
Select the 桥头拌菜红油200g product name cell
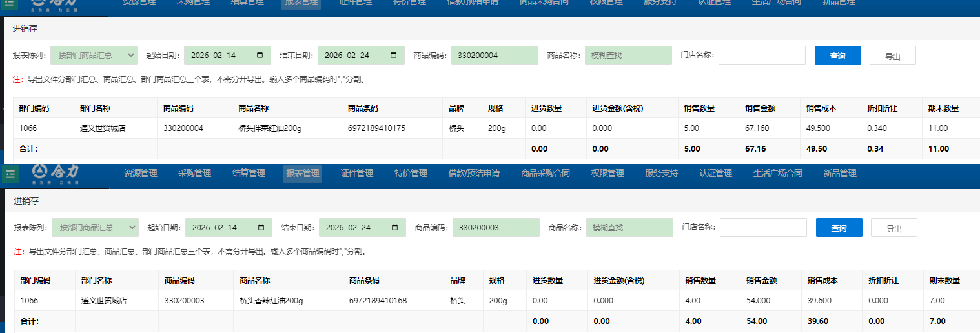270,128
